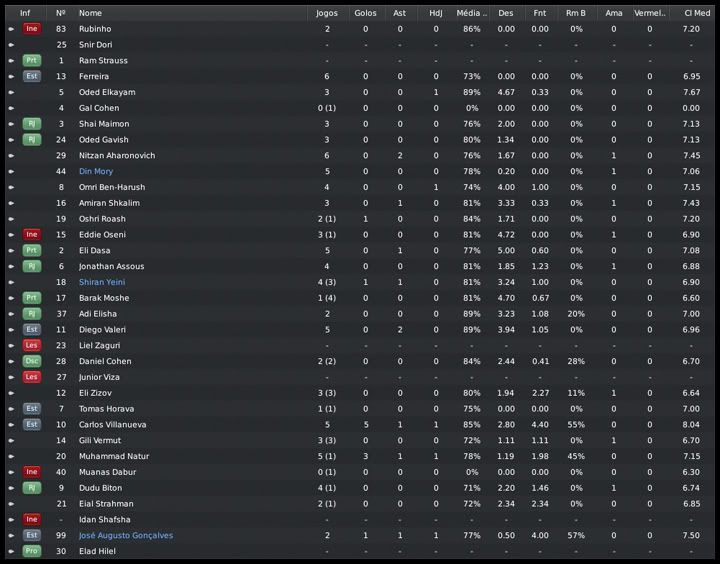Open the row arrow for Nitzan Aharonovich

click(x=11, y=156)
